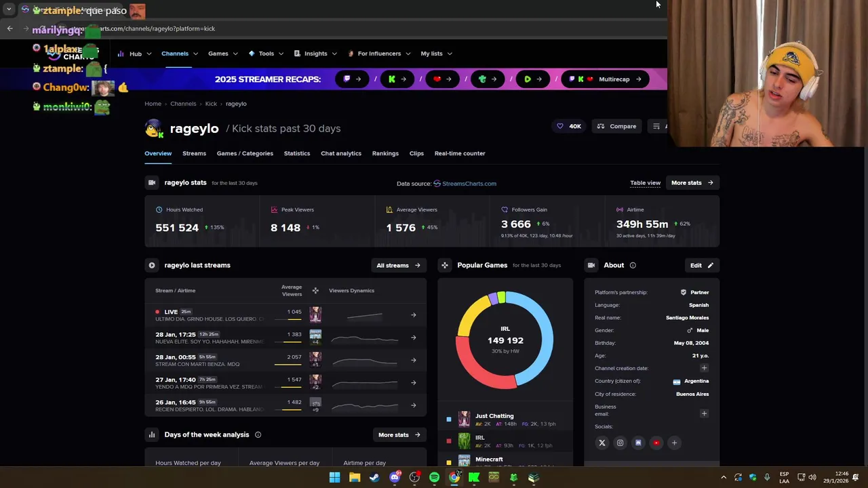Open the Clips tab
This screenshot has height=488, width=868.
pyautogui.click(x=416, y=153)
